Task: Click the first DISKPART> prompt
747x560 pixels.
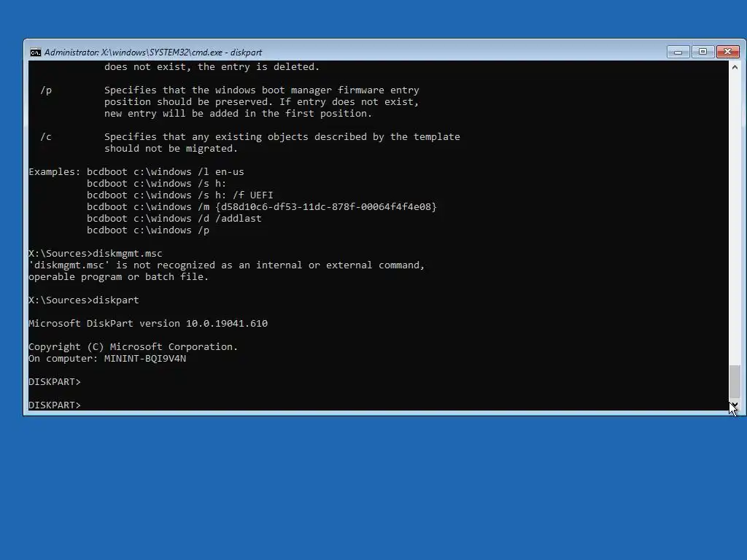Action: 55,382
